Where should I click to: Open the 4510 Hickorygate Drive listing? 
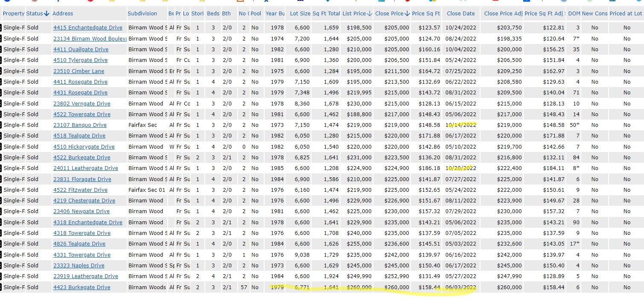pyautogui.click(x=84, y=147)
